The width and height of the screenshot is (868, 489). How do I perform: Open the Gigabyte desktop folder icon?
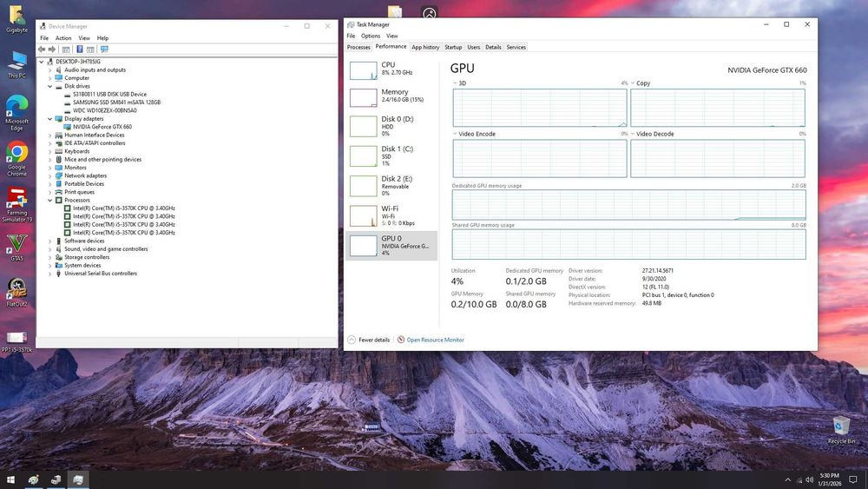coord(16,19)
